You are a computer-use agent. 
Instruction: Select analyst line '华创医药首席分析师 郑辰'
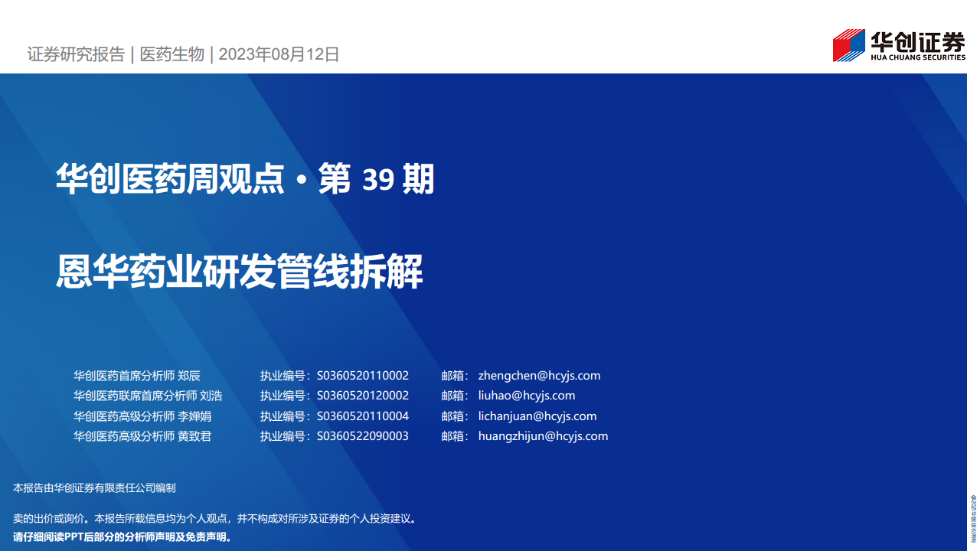[x=137, y=376]
